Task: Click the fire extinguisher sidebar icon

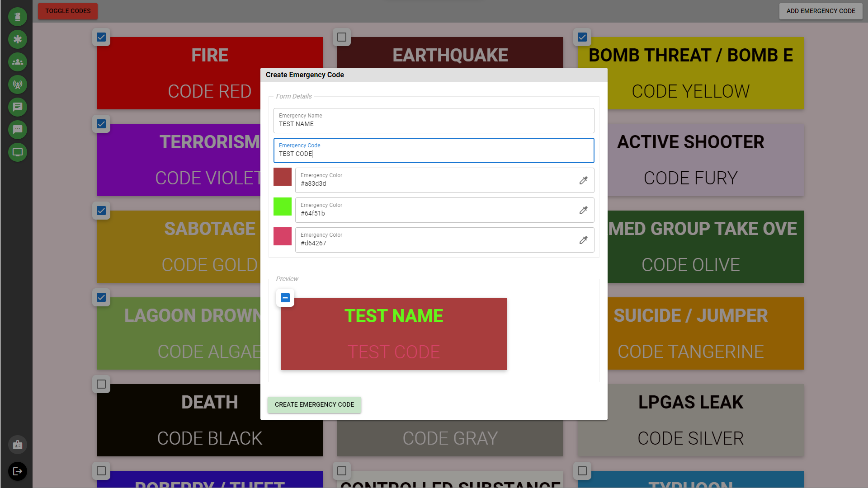Action: [18, 17]
